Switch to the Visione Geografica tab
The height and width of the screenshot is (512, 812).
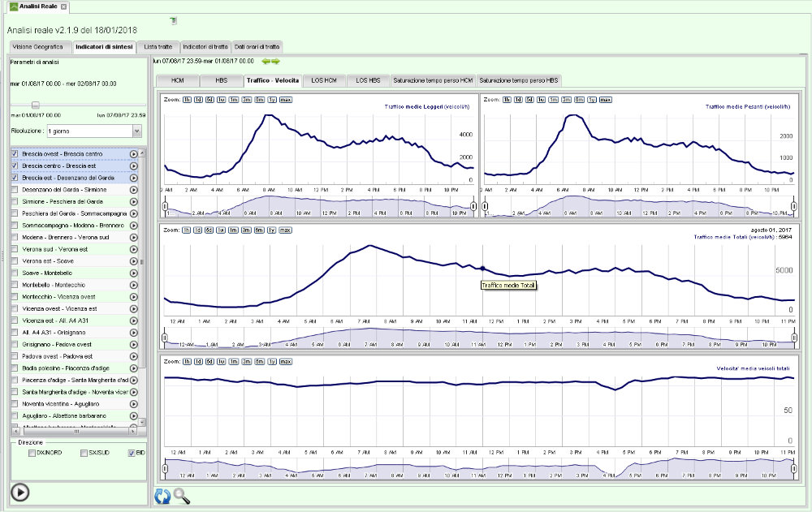tap(37, 47)
